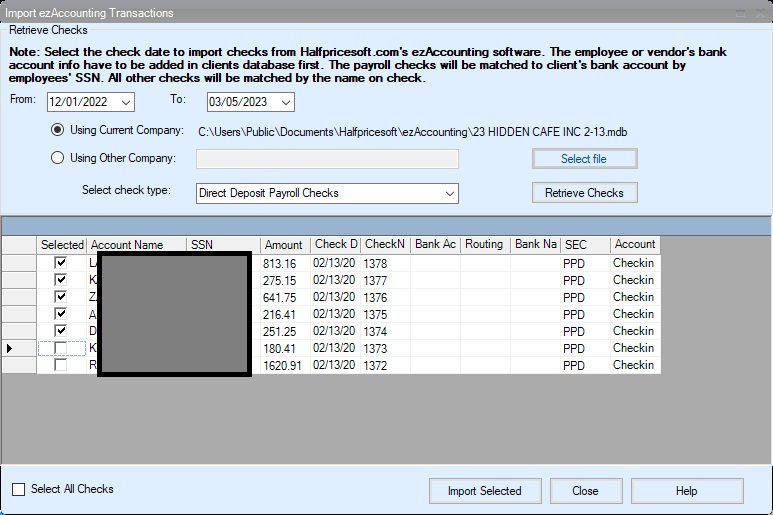Click the Account Name column header

point(126,245)
